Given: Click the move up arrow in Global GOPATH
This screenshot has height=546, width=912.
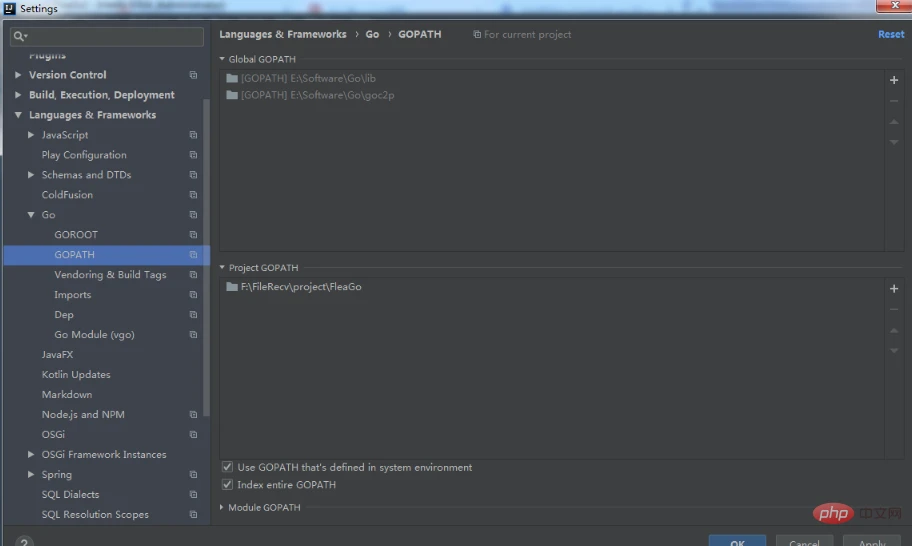Looking at the screenshot, I should click(894, 122).
